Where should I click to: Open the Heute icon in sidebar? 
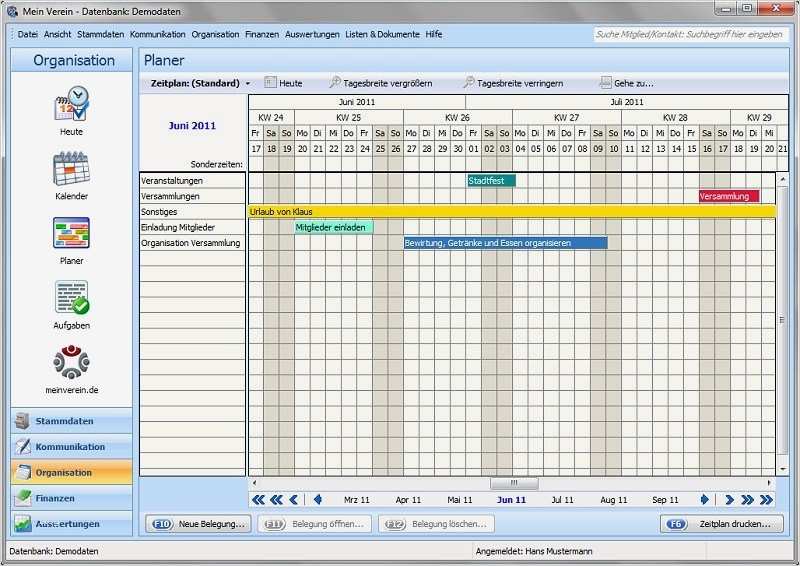(x=71, y=104)
